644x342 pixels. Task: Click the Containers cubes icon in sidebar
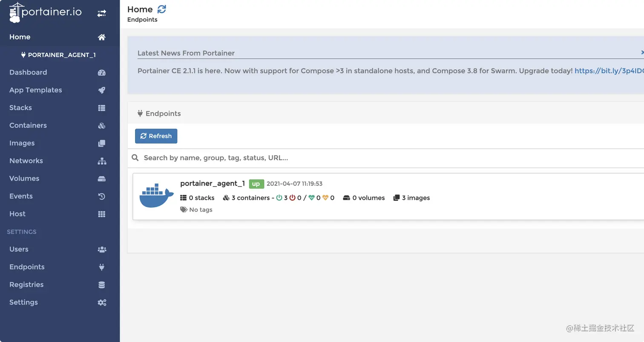[x=101, y=126]
